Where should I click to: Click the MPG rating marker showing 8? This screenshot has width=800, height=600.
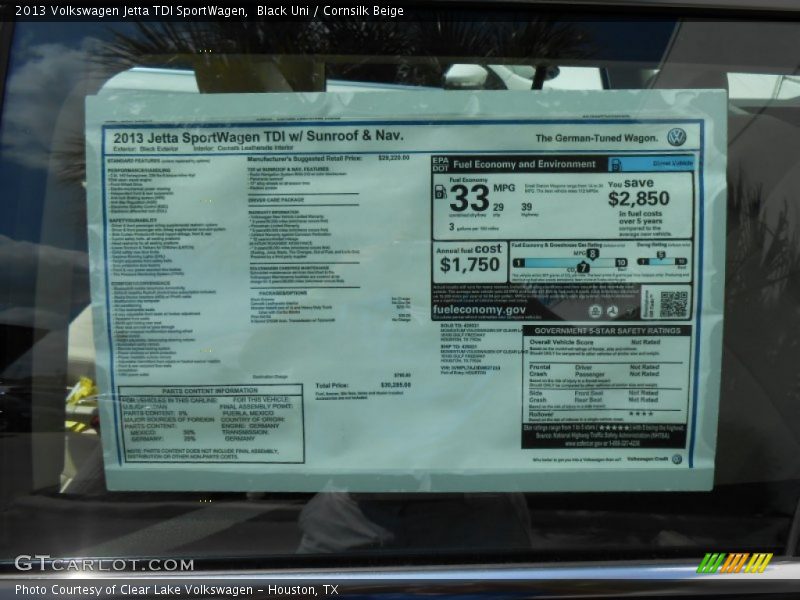(x=592, y=254)
